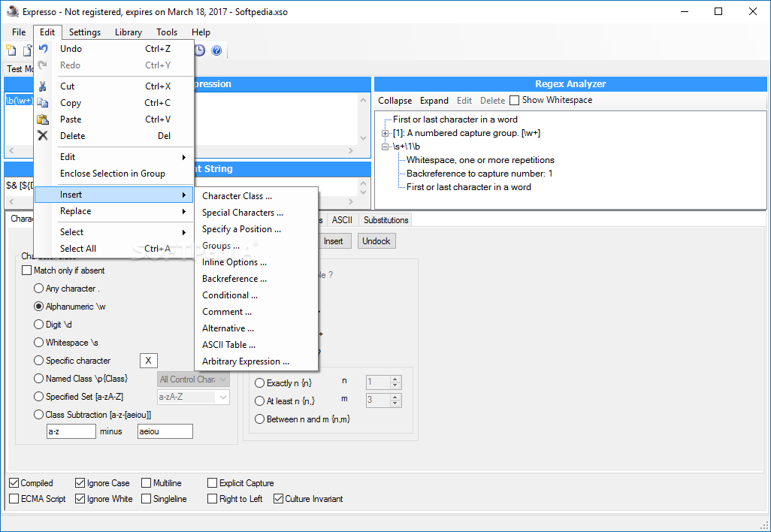Decrease the m value spinner

pos(395,404)
